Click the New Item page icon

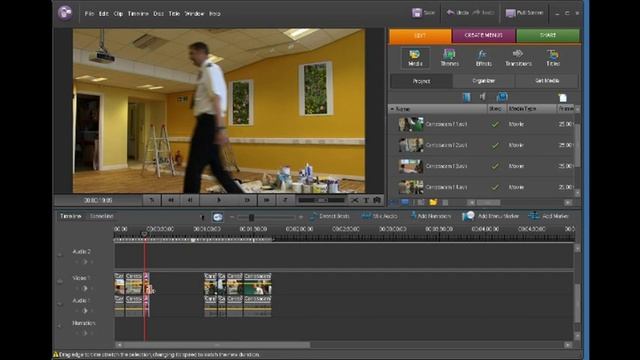pyautogui.click(x=563, y=97)
